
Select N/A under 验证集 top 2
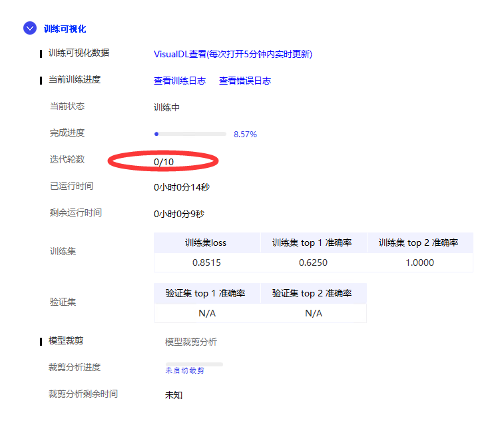coord(314,313)
